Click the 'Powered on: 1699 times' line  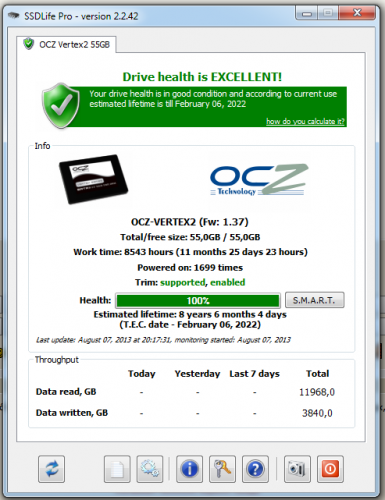tap(190, 268)
